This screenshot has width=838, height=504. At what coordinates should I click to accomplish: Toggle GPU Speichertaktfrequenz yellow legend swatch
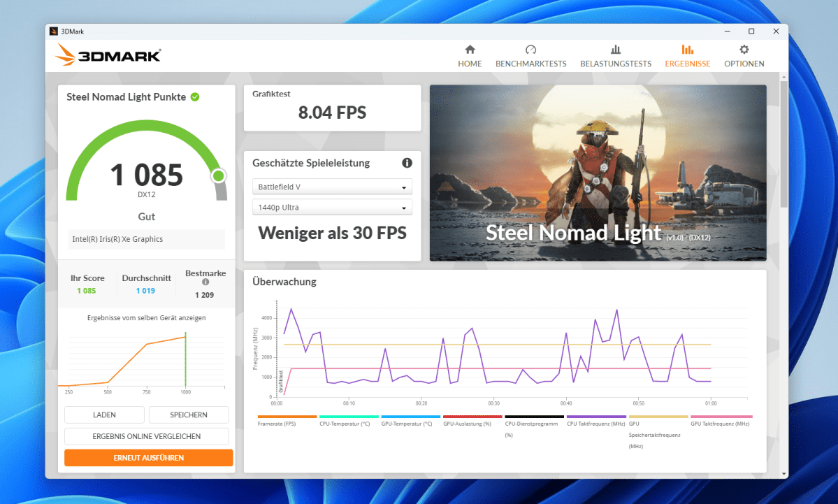(x=658, y=417)
